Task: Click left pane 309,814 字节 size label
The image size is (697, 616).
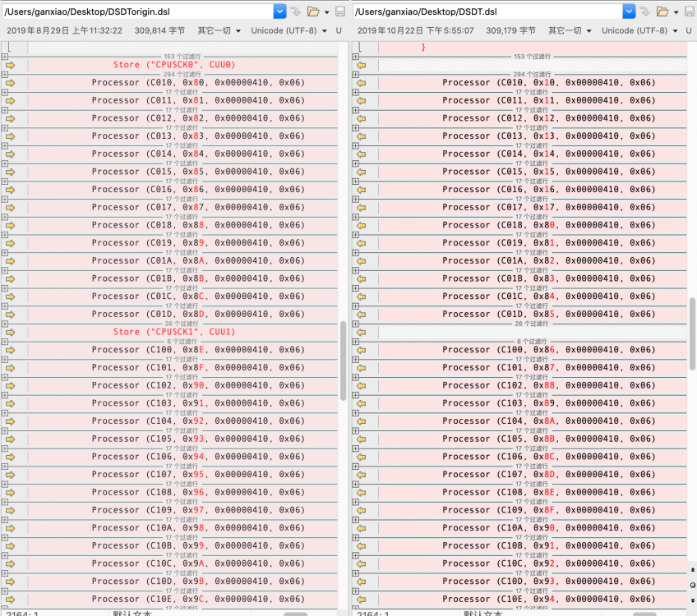Action: [159, 30]
